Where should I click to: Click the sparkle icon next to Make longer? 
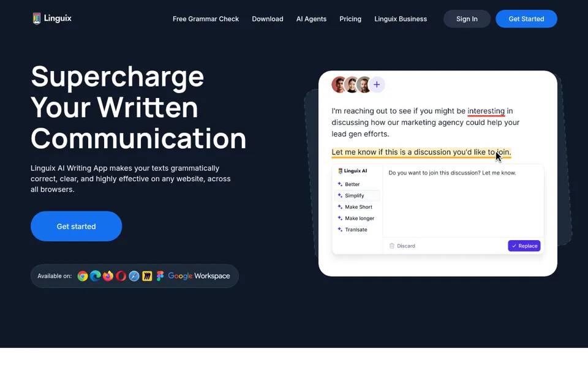(340, 218)
